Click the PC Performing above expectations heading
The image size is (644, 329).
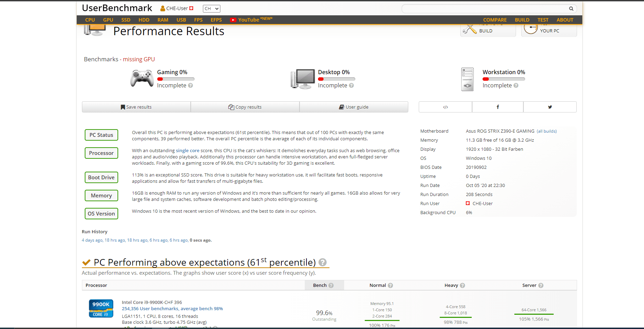point(205,263)
